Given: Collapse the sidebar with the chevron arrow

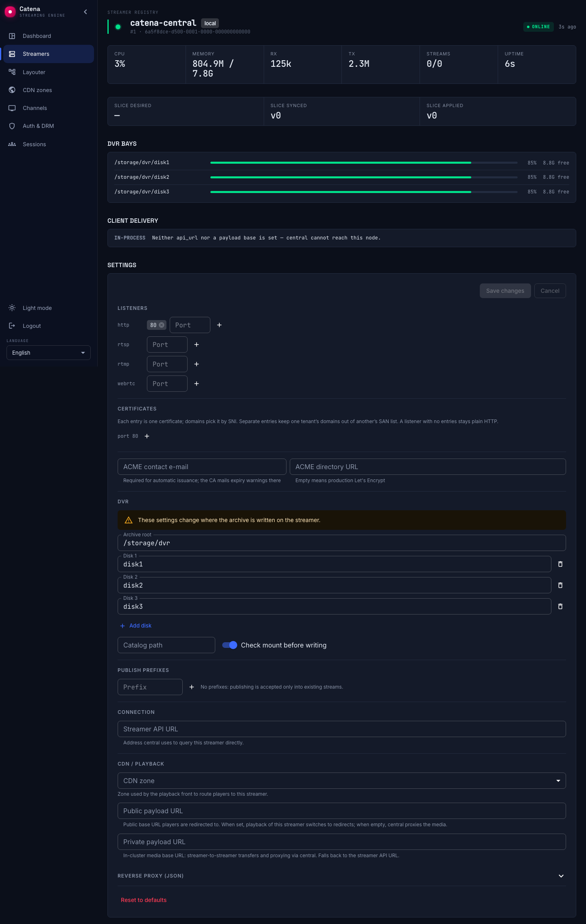Looking at the screenshot, I should pos(85,12).
